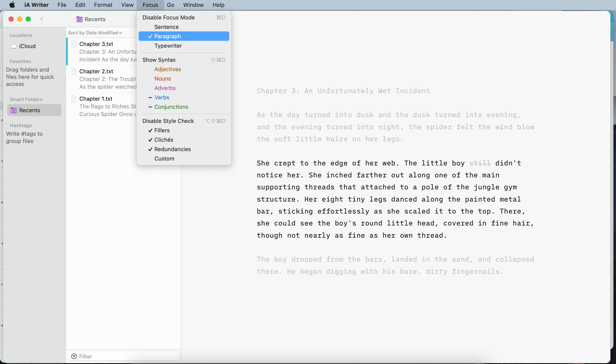Click the Recents smart folder icon in sidebar

(14, 110)
